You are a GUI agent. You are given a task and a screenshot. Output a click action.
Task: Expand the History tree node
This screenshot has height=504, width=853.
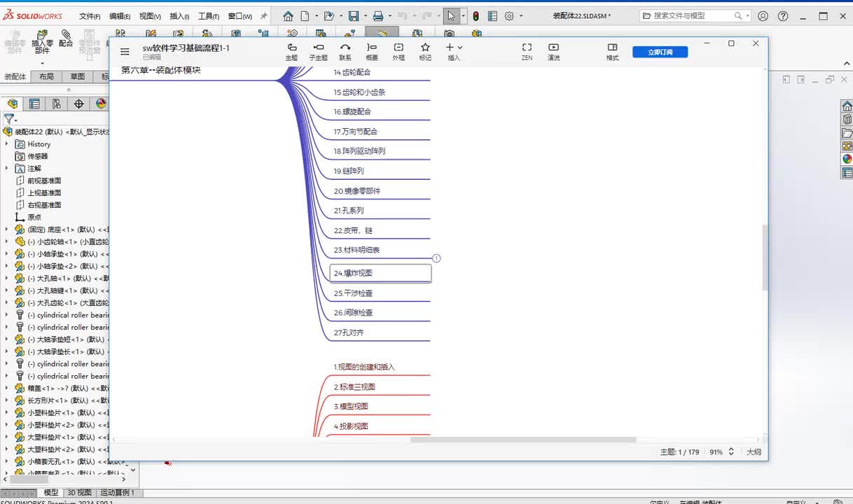pyautogui.click(x=7, y=143)
